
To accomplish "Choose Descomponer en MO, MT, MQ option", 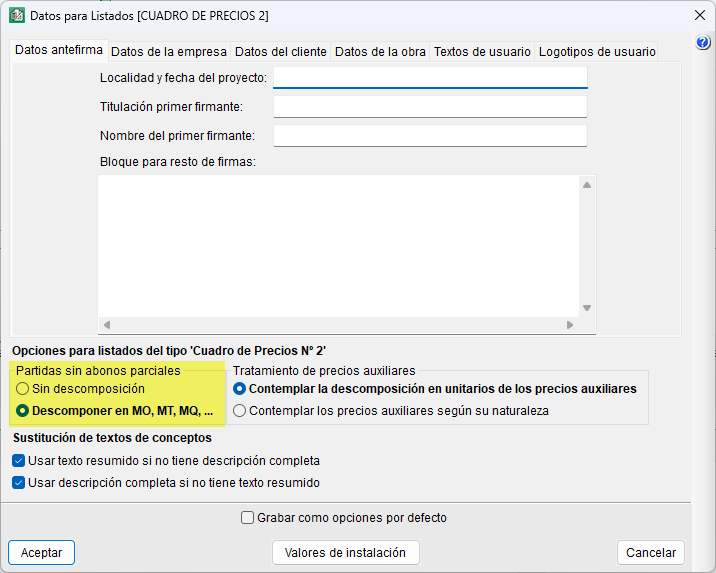I will coord(23,411).
